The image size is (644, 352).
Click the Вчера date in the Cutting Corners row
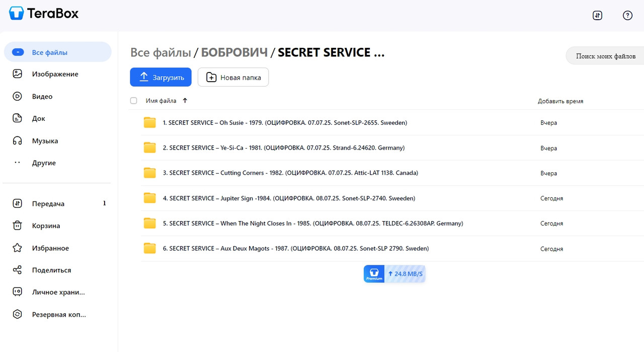pyautogui.click(x=548, y=173)
